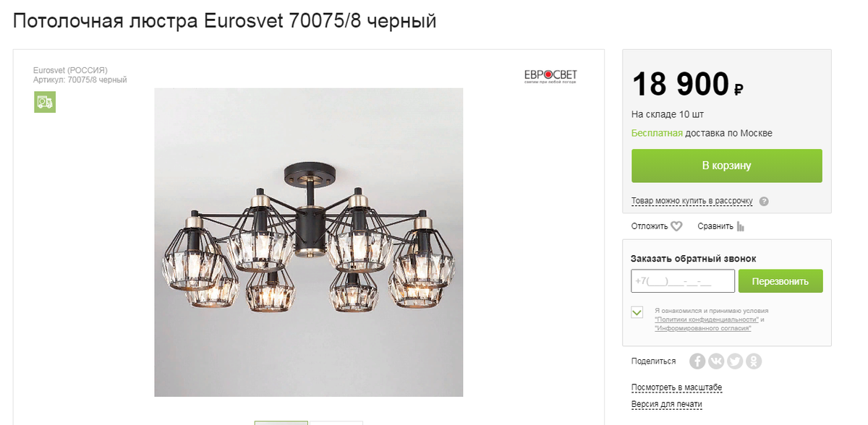Share the product on Twitter
Image resolution: width=868 pixels, height=425 pixels.
pyautogui.click(x=735, y=361)
